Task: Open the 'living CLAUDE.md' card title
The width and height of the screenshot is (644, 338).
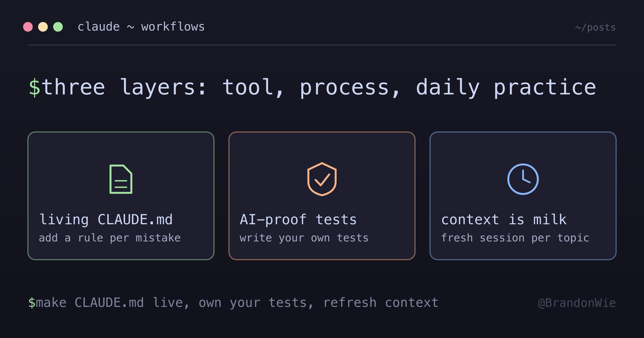Action: tap(106, 220)
